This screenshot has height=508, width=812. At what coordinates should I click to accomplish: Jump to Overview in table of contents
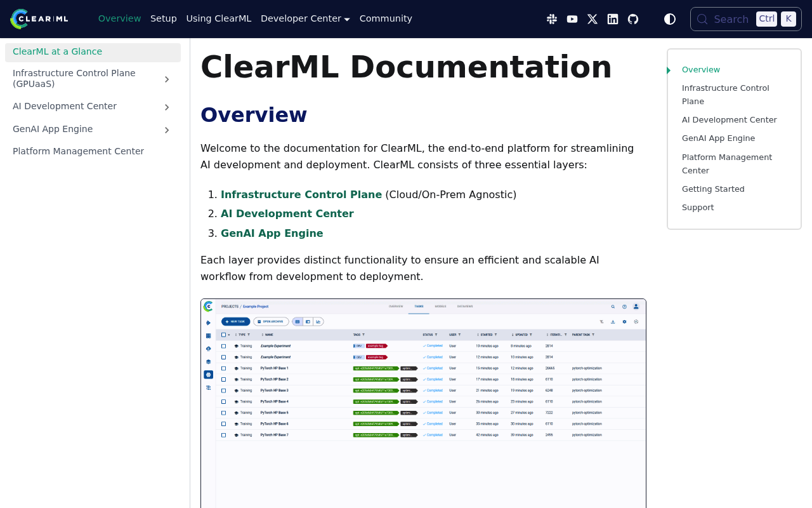tap(701, 70)
